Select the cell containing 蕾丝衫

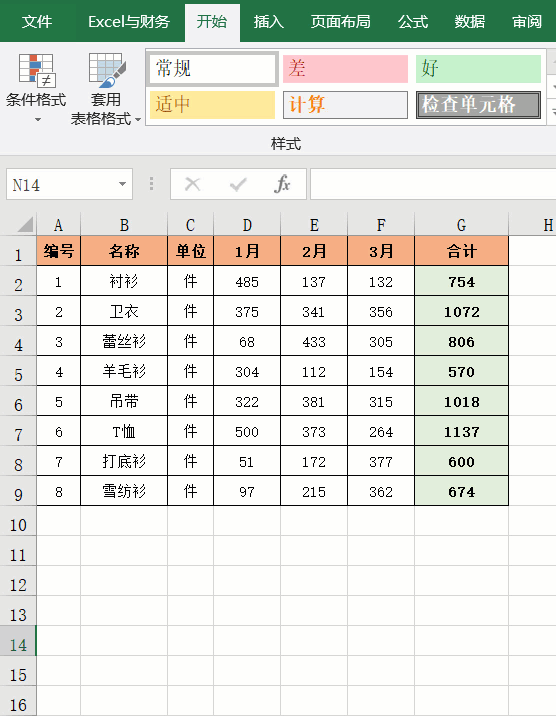[124, 341]
